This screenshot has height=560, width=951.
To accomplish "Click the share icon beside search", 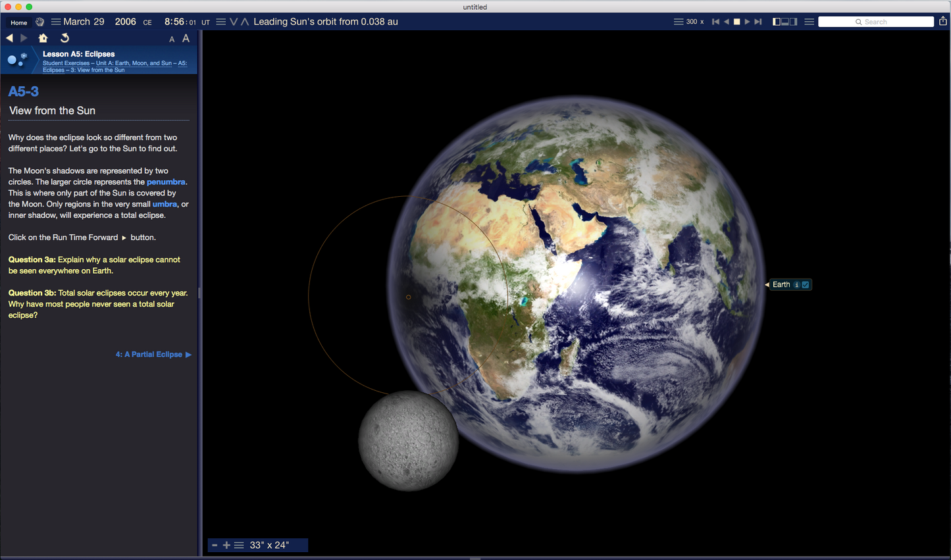I will coord(942,21).
